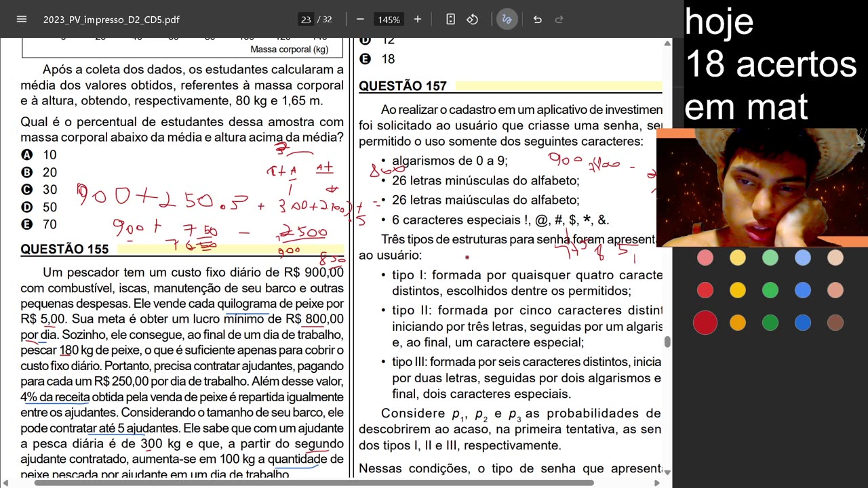
Task: Click answer option A with value 10
Action: coord(39,155)
